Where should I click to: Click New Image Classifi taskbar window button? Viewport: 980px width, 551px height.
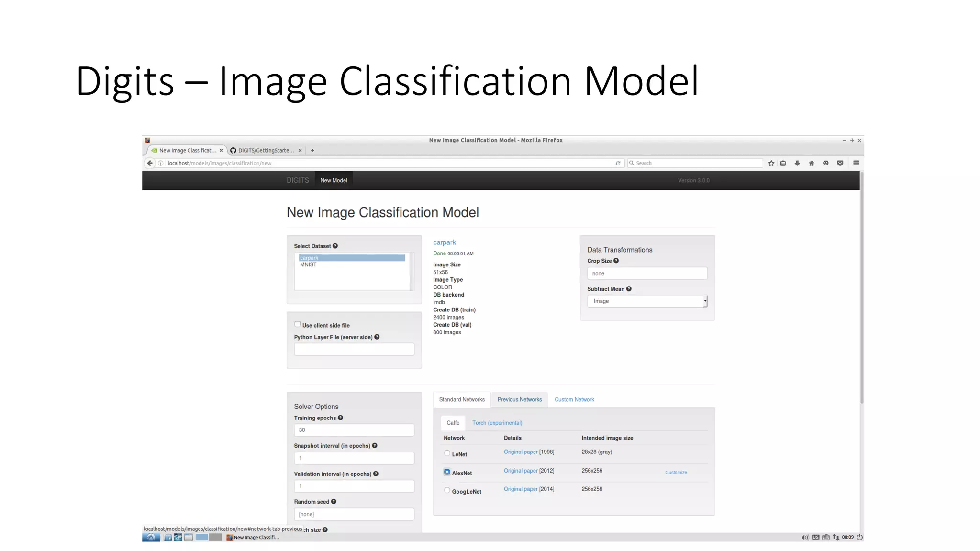pyautogui.click(x=253, y=537)
